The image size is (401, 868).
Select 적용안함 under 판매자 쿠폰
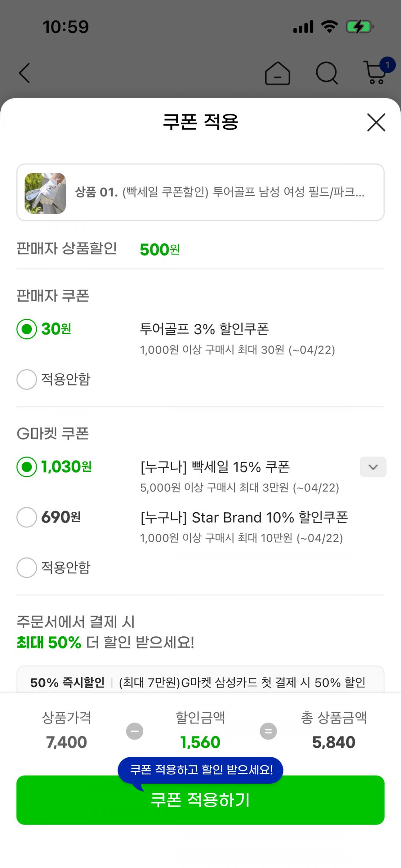click(x=27, y=379)
